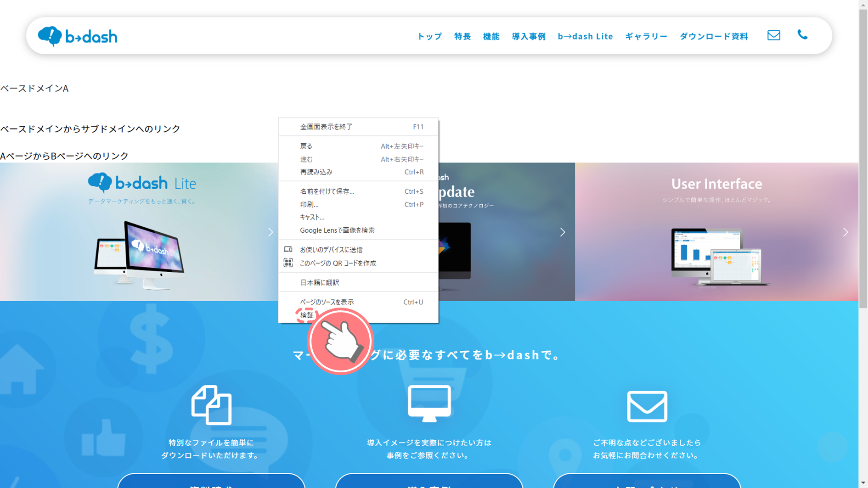Click お気軽にお問合わせください text

pos(647,455)
